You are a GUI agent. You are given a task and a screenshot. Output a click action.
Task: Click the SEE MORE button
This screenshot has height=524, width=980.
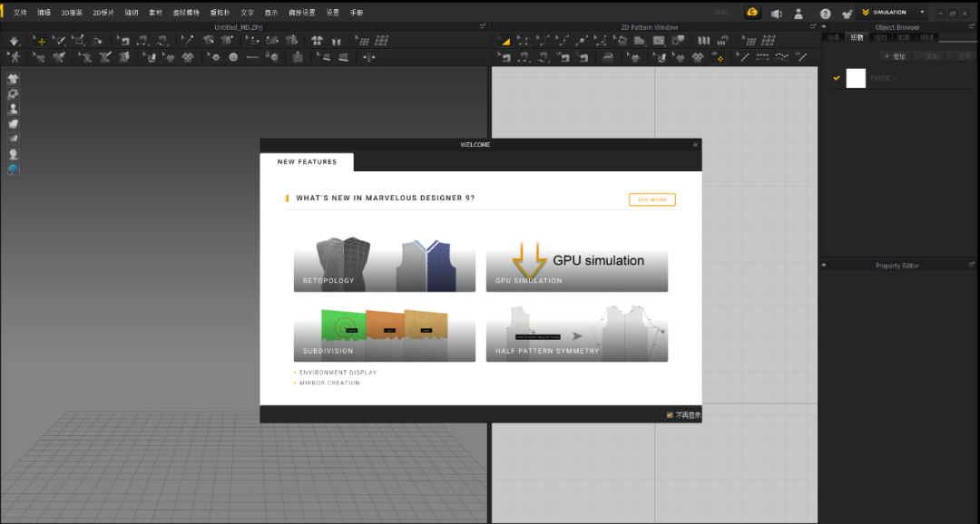coord(652,199)
